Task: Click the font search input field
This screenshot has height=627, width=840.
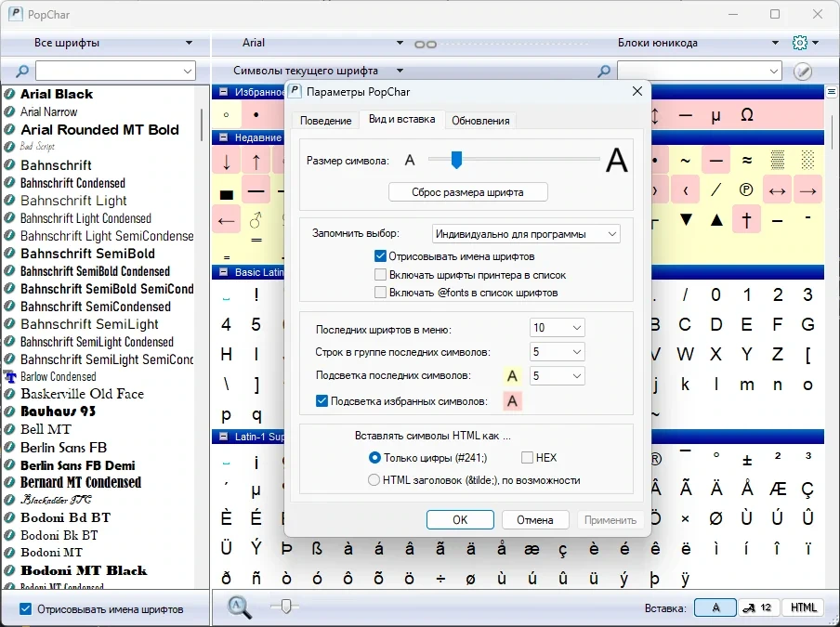Action: [115, 71]
